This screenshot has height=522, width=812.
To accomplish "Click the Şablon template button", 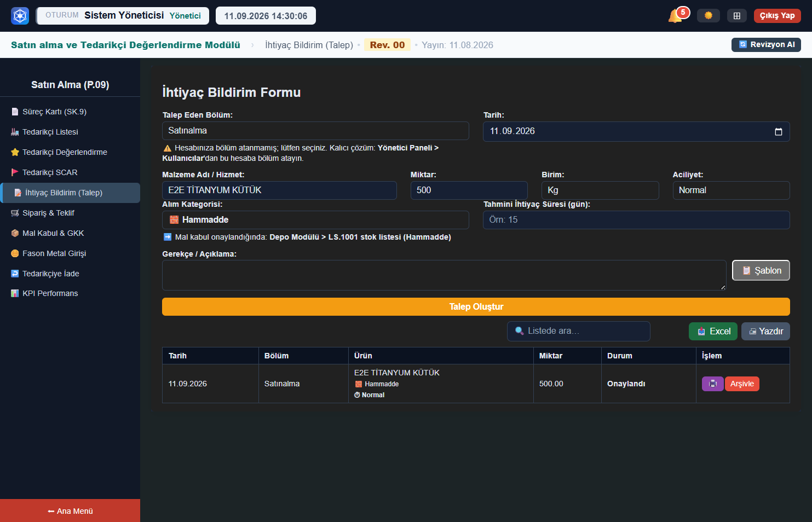I will (x=761, y=270).
